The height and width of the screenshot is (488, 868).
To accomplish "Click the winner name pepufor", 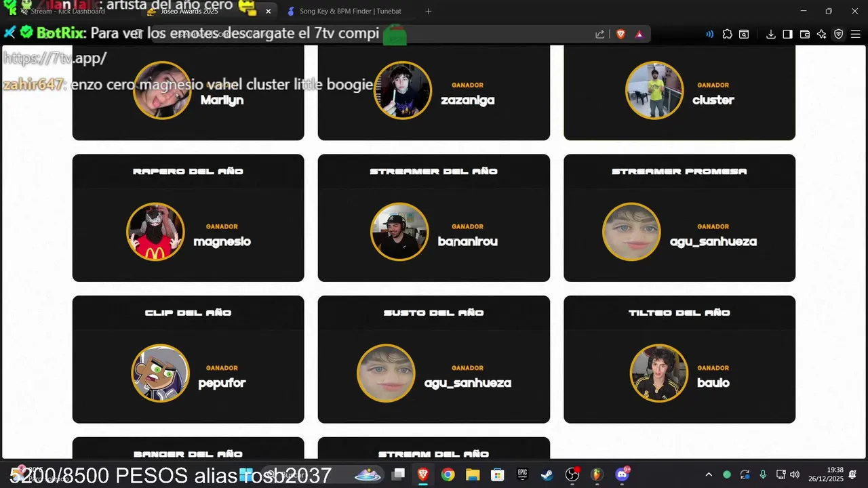I will click(222, 384).
